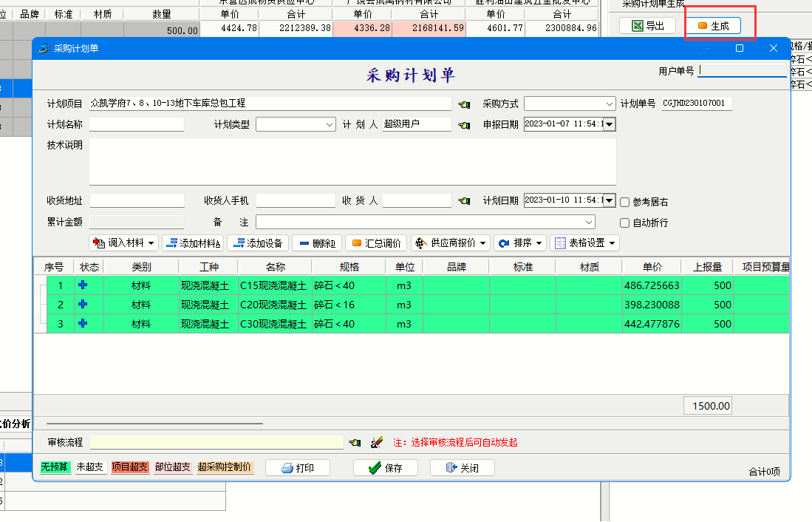
Task: Click the red 项目超支 color legend
Action: coord(130,467)
